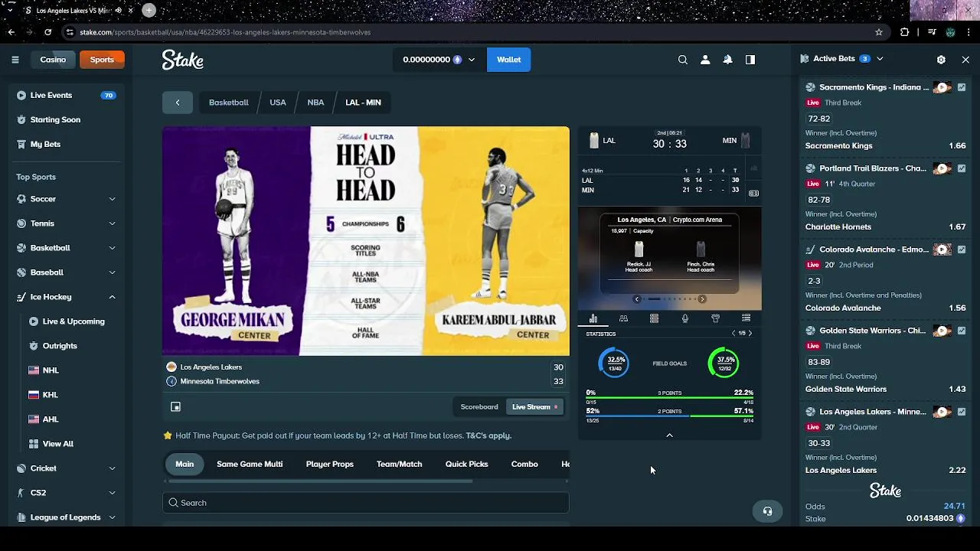This screenshot has height=551, width=980.
Task: Open the user profile icon
Action: pos(705,60)
